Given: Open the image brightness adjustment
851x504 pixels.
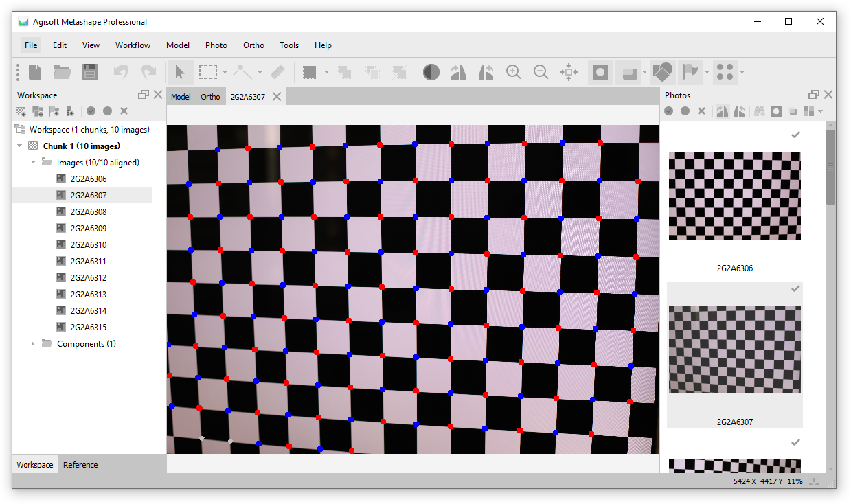Looking at the screenshot, I should click(431, 71).
